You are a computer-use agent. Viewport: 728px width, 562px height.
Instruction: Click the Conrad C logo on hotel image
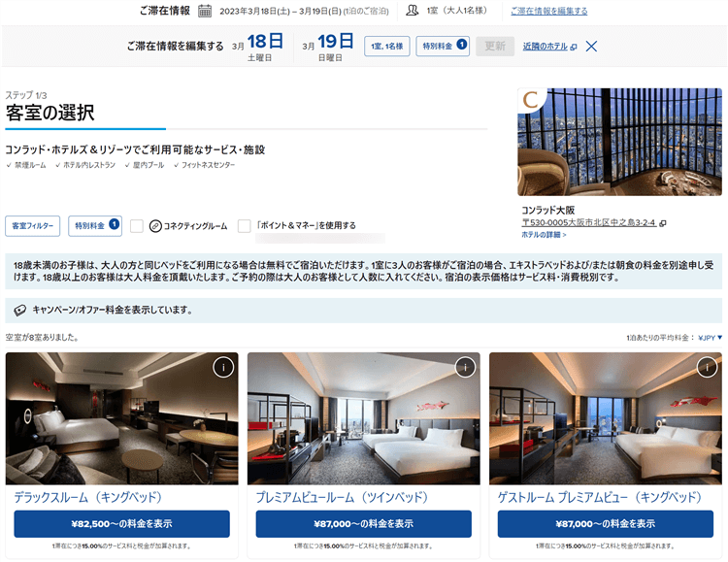coord(531,99)
